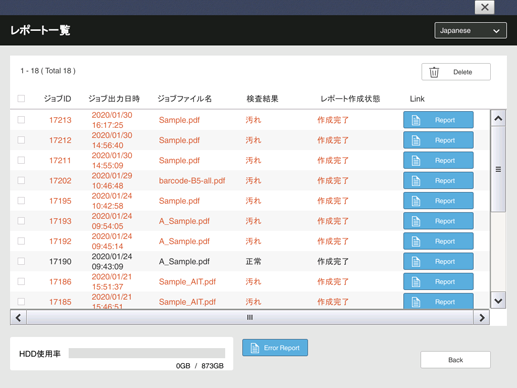Click the vertical scrollbar up arrow
The width and height of the screenshot is (517, 388).
click(498, 118)
